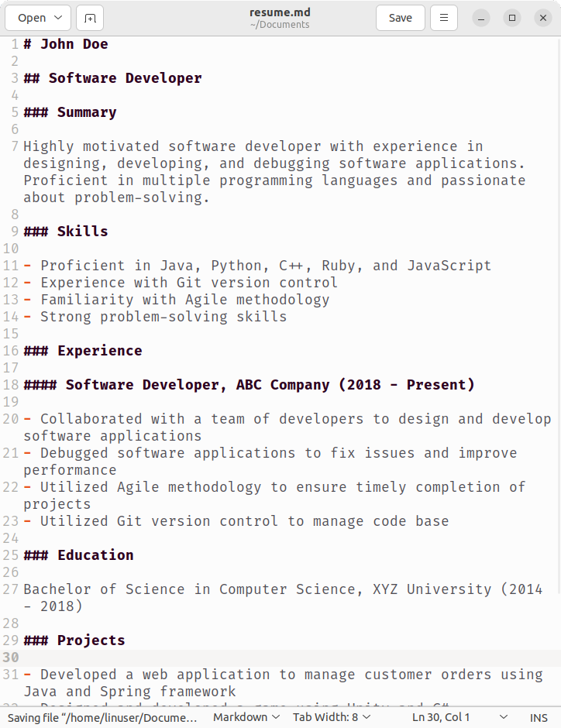Place cursor on '# John Doe' heading
The width and height of the screenshot is (561, 728).
[66, 44]
